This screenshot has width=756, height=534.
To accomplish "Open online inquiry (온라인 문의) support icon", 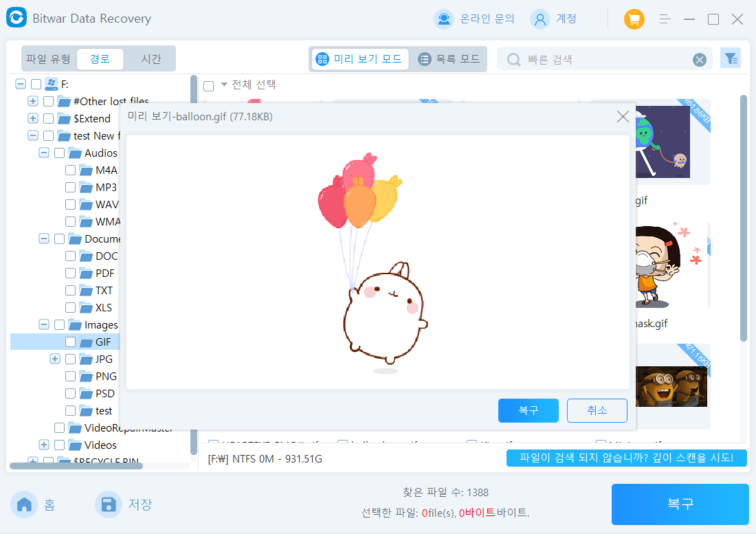I will (443, 19).
